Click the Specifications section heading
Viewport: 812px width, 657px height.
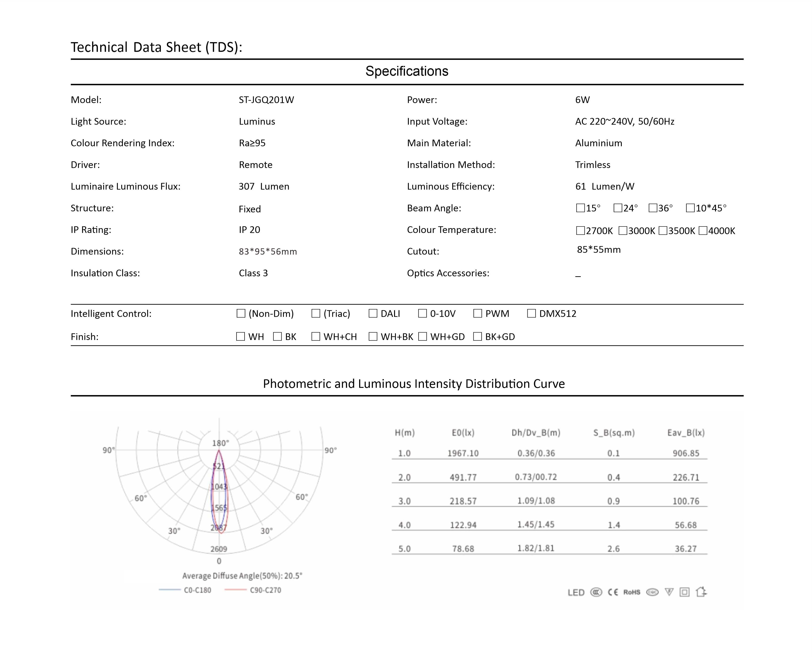pyautogui.click(x=407, y=71)
